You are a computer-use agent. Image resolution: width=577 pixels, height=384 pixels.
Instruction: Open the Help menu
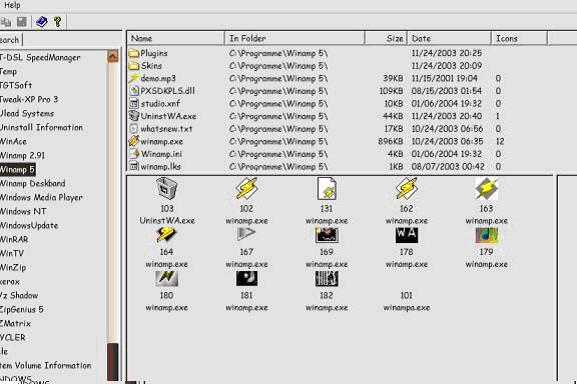click(x=12, y=5)
